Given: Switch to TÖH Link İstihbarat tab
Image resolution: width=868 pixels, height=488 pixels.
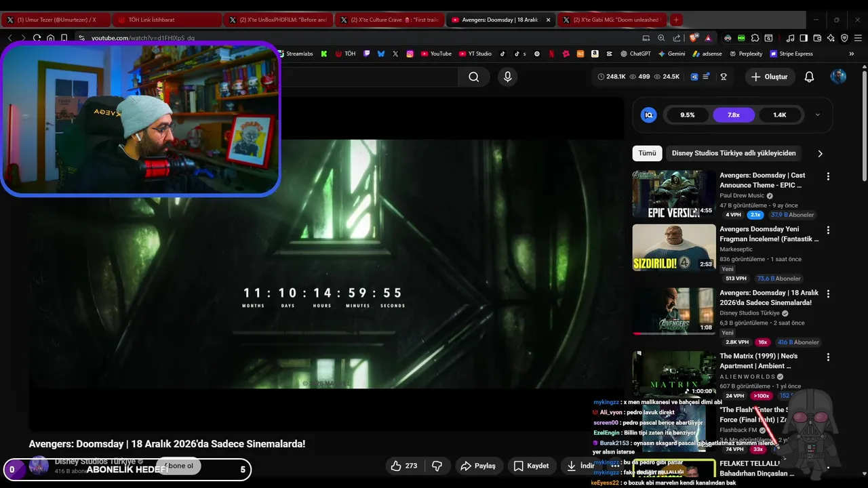Looking at the screenshot, I should pyautogui.click(x=166, y=20).
